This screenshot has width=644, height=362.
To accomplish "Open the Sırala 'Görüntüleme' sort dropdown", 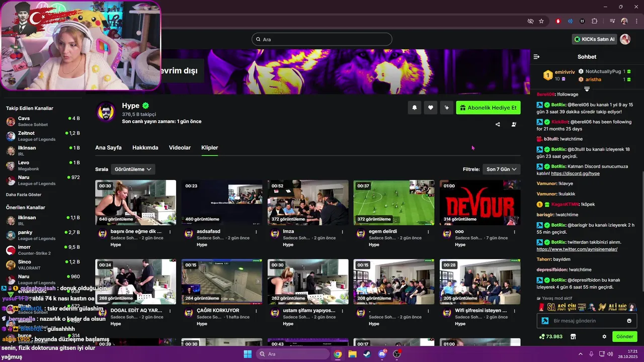I will [x=133, y=169].
